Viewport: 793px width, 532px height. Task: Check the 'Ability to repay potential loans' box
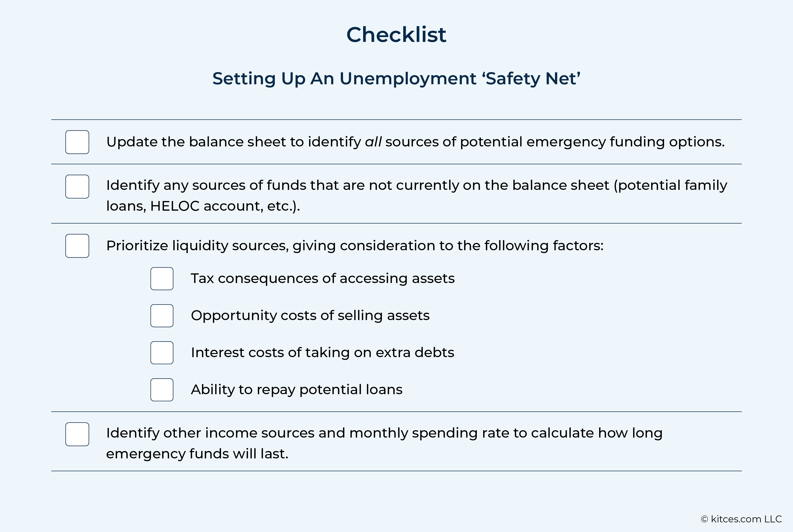pos(162,390)
